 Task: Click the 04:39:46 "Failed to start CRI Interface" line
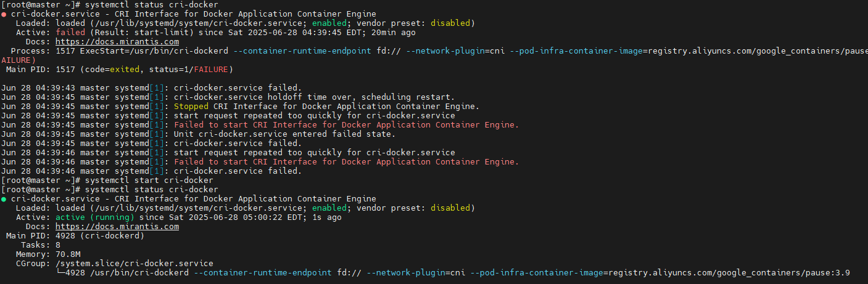tap(346, 162)
